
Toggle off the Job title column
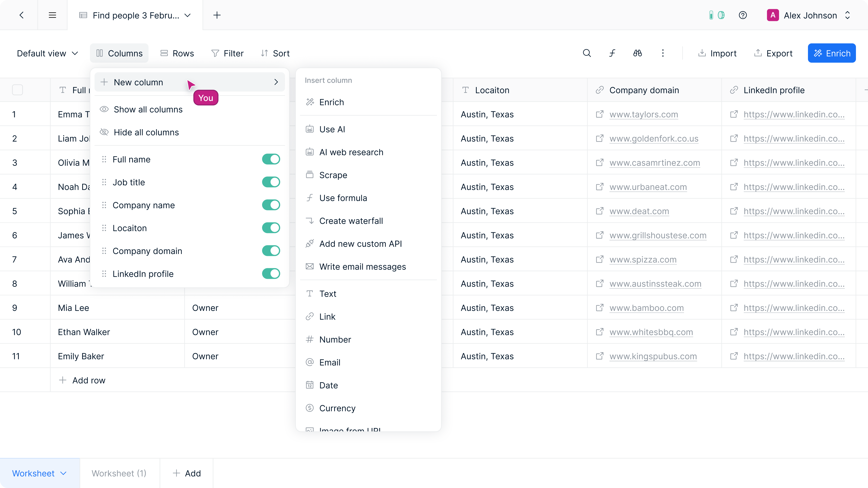coord(271,182)
